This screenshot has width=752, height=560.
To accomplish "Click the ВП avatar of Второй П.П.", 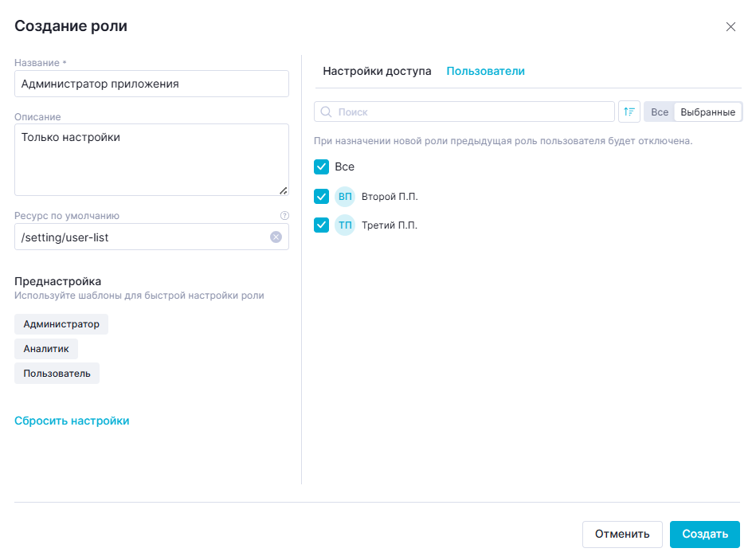I will click(x=345, y=196).
